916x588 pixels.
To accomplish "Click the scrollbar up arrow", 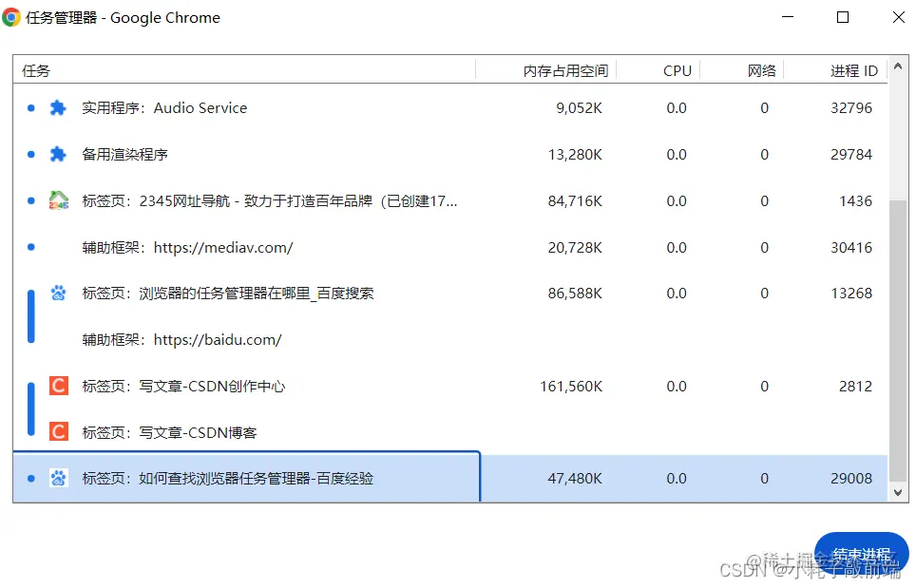I will click(x=898, y=66).
